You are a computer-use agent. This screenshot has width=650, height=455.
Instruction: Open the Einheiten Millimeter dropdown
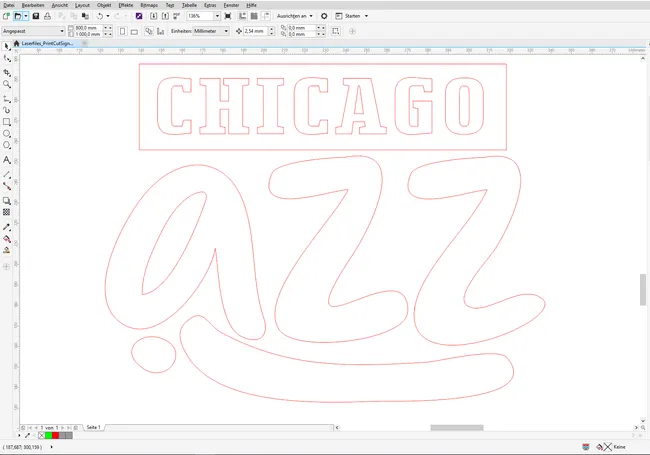226,31
